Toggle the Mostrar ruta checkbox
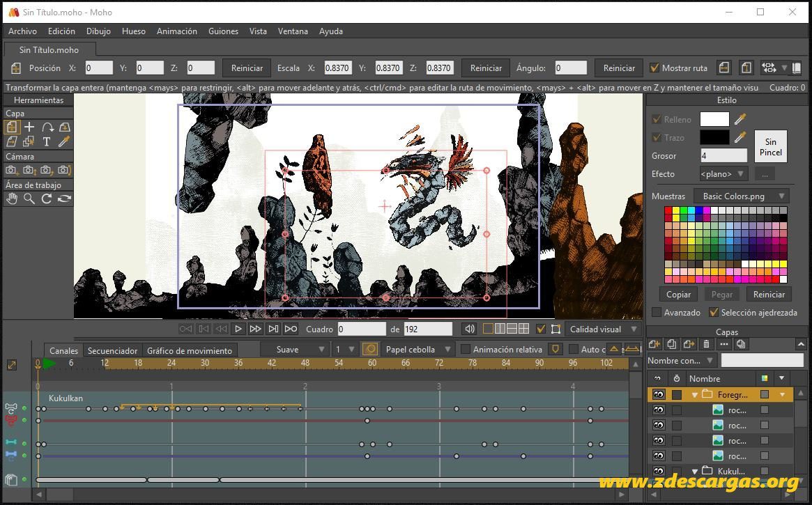This screenshot has width=812, height=505. [654, 68]
